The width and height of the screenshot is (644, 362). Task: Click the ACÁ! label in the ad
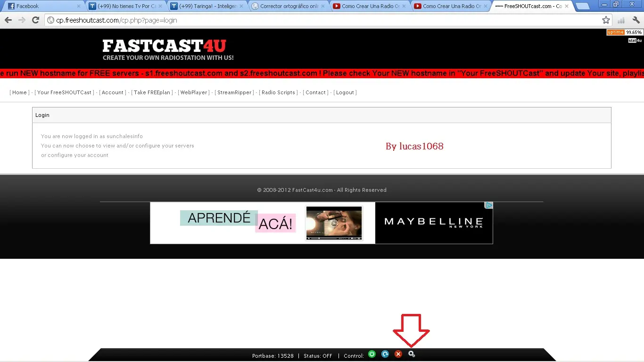click(x=275, y=224)
